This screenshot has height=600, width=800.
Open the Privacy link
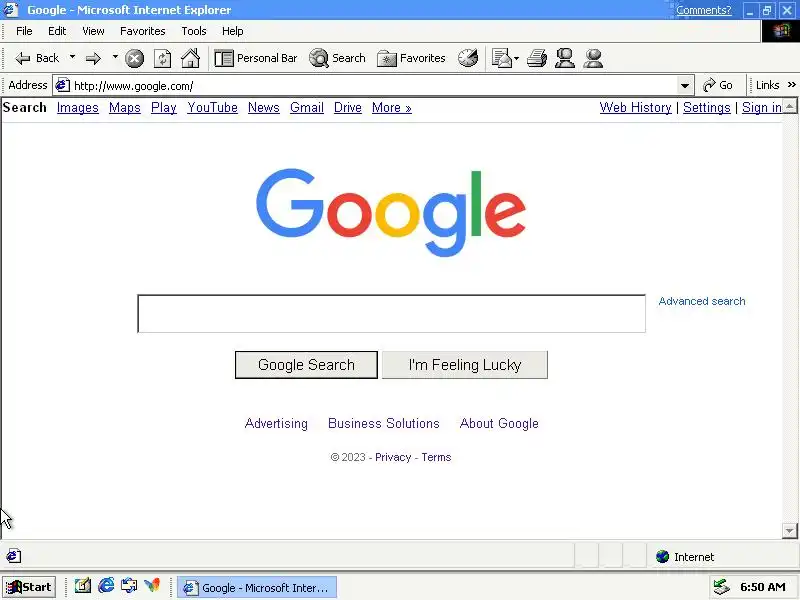coord(393,457)
